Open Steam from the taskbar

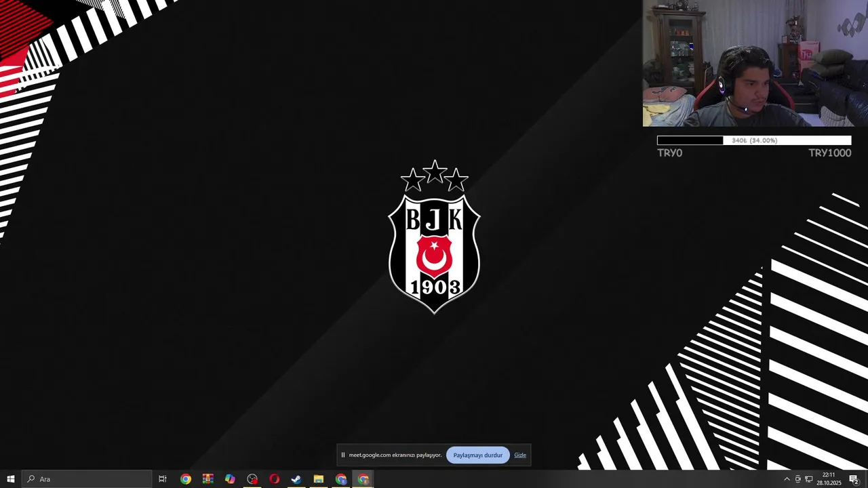click(296, 479)
